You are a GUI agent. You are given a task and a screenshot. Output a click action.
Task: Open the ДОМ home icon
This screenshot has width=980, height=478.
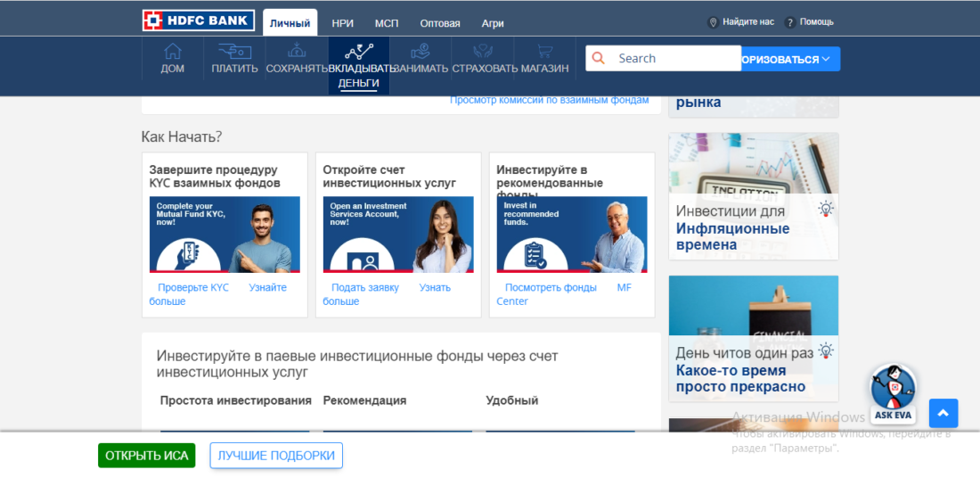[173, 52]
